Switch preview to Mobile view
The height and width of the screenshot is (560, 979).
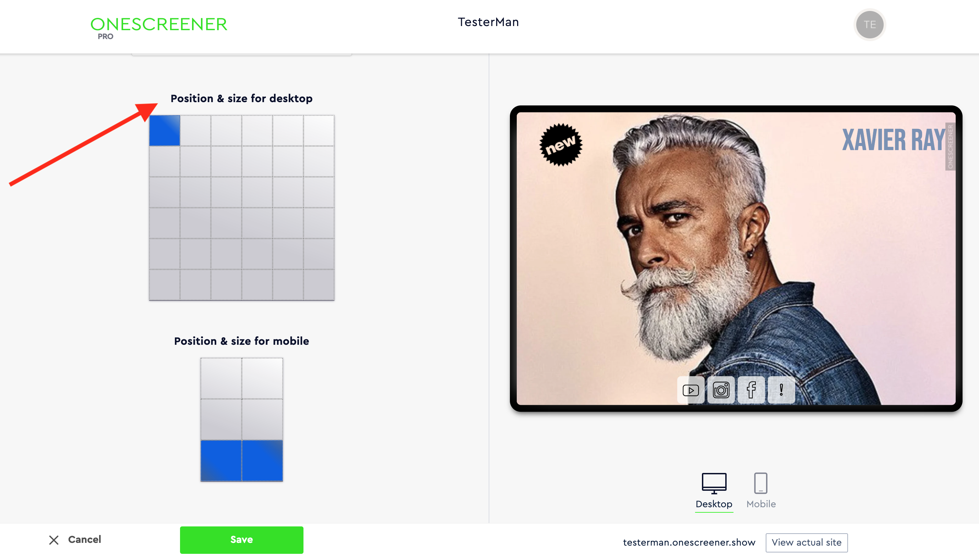[x=761, y=491]
